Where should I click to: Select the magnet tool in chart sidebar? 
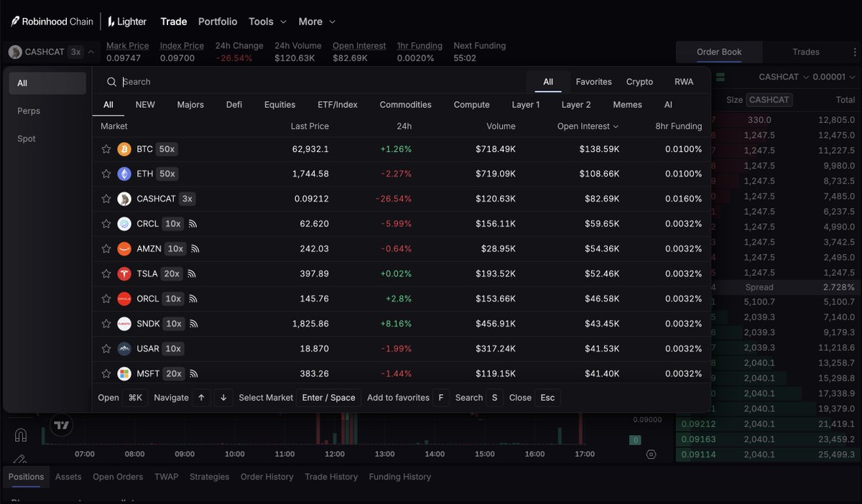click(x=20, y=434)
